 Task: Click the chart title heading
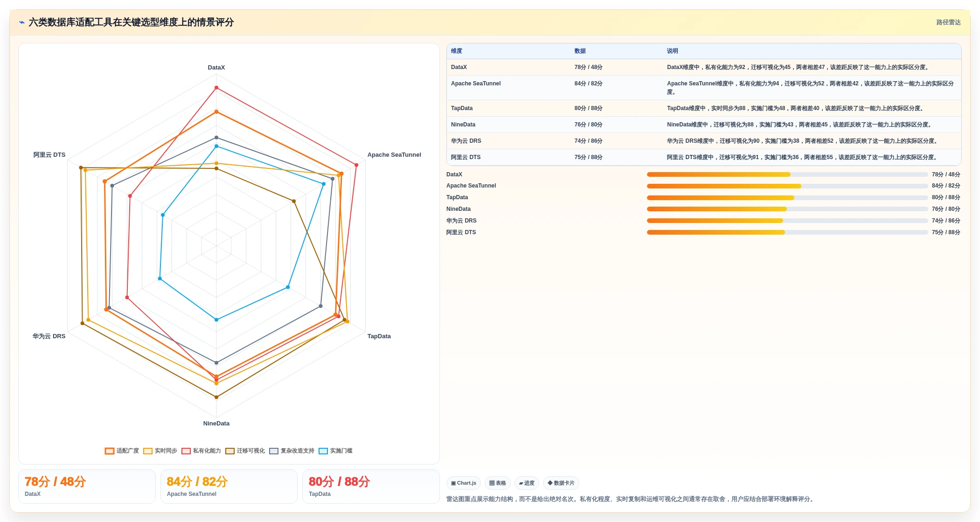(131, 22)
